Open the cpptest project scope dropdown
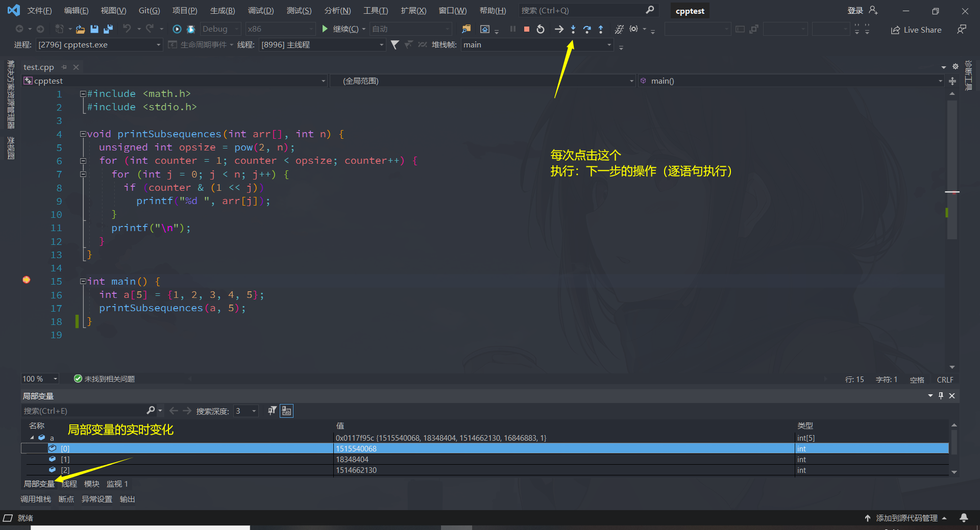The height and width of the screenshot is (530, 980). 175,81
